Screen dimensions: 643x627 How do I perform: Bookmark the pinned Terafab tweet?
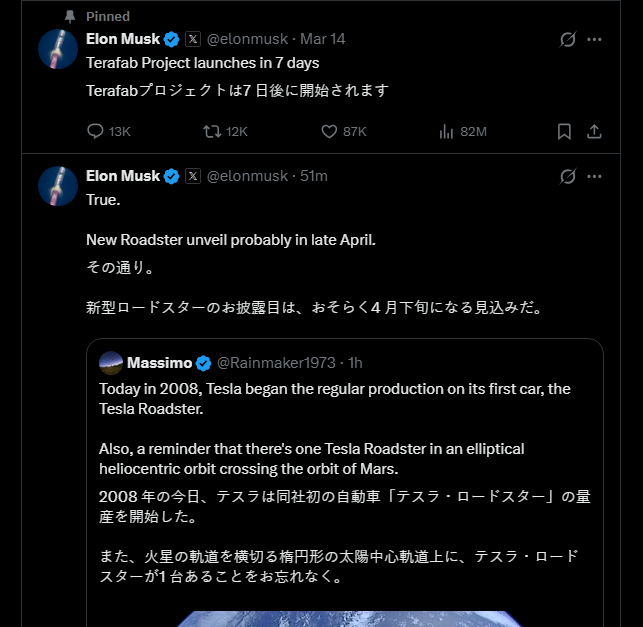564,131
